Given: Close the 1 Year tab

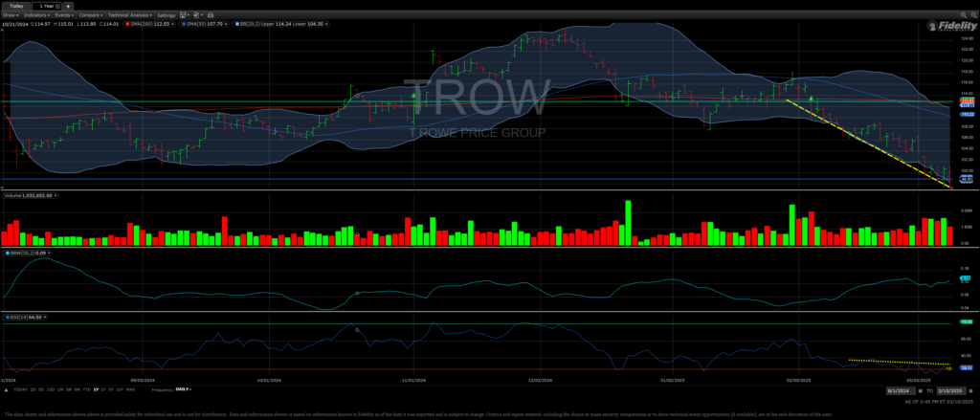Looking at the screenshot, I should coord(57,7).
